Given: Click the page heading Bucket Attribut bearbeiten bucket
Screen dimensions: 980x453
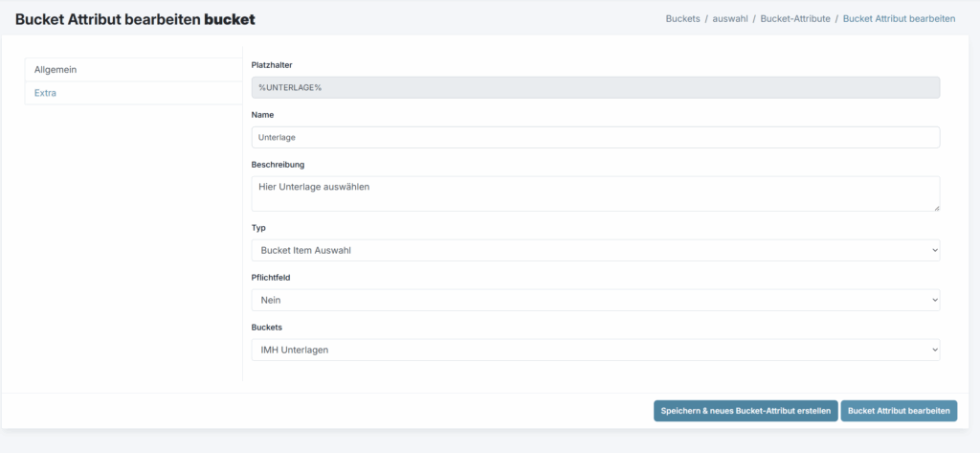Looking at the screenshot, I should 135,19.
